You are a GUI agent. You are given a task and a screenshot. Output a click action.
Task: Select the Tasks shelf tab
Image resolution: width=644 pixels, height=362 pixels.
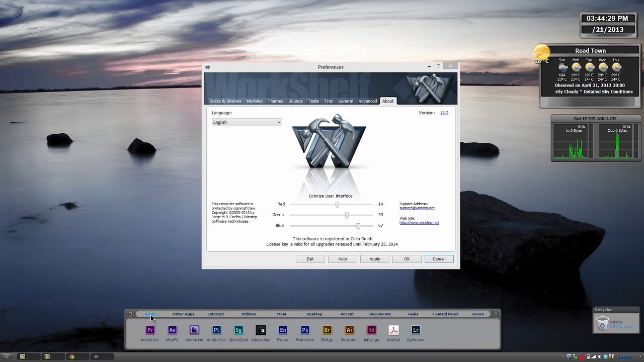413,314
